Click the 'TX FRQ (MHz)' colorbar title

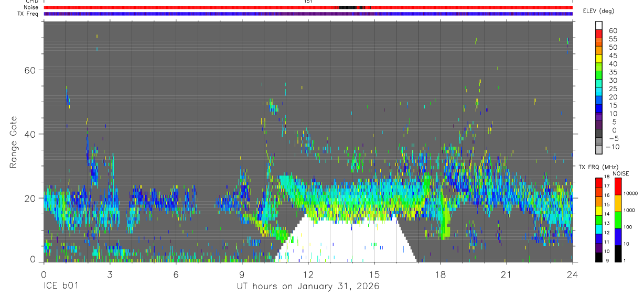[598, 167]
